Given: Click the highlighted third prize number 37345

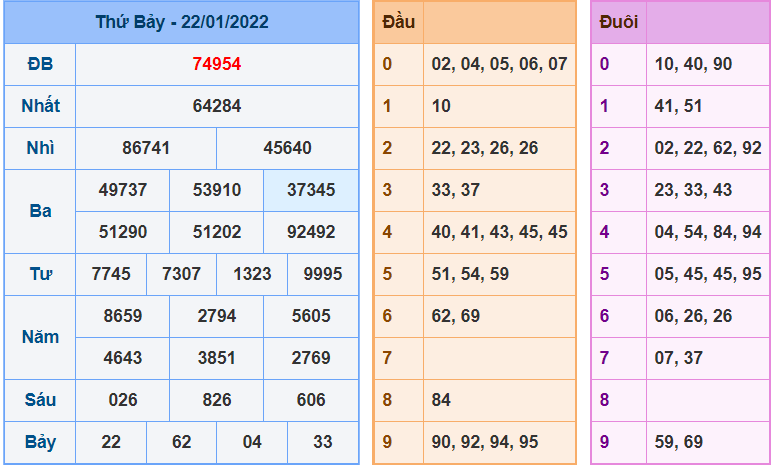Looking at the screenshot, I should 311,190.
